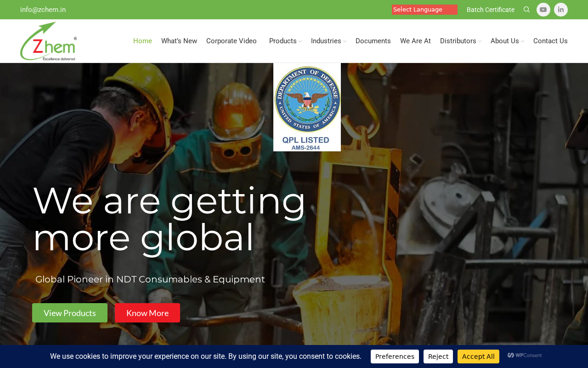Click the WPConsent logo in cookie bar
This screenshot has width=588, height=368.
coord(525,356)
